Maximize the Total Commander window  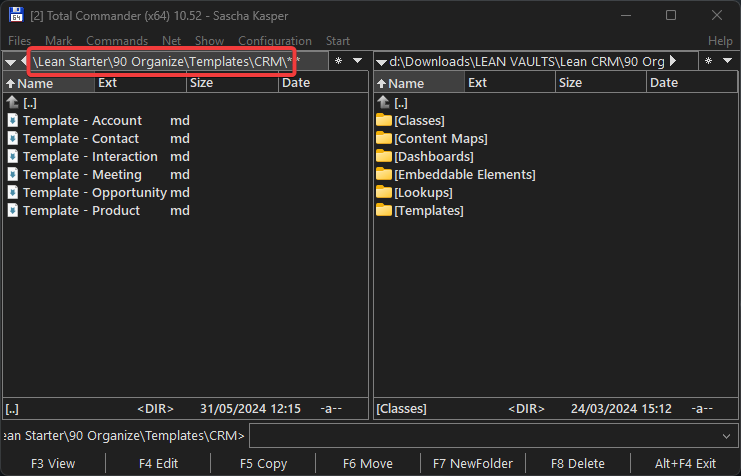(671, 15)
